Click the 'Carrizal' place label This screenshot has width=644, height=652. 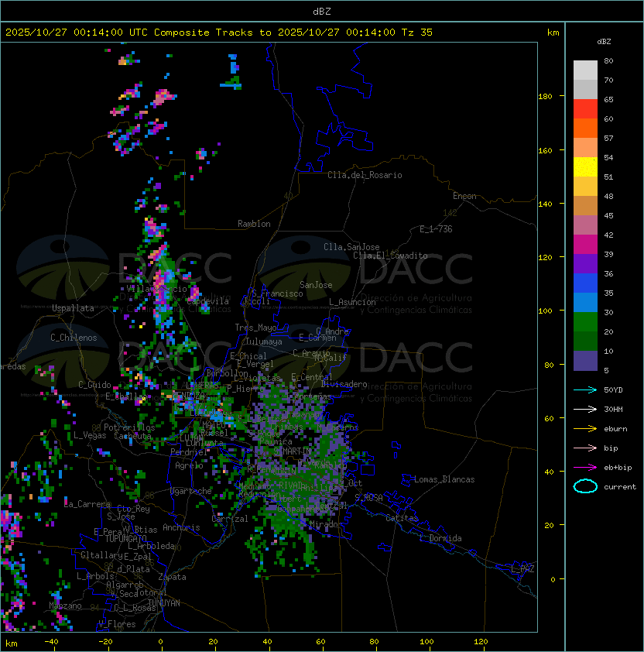point(229,519)
